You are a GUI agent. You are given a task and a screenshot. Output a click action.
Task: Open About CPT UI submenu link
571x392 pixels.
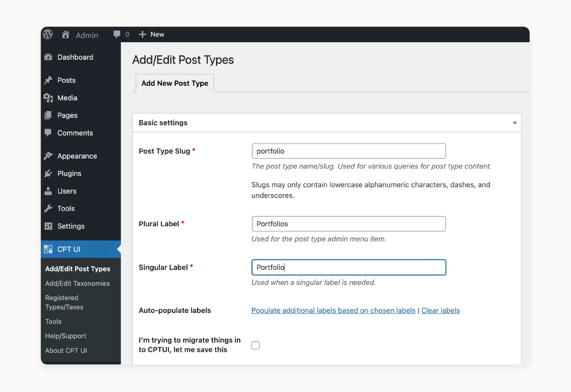coord(66,350)
